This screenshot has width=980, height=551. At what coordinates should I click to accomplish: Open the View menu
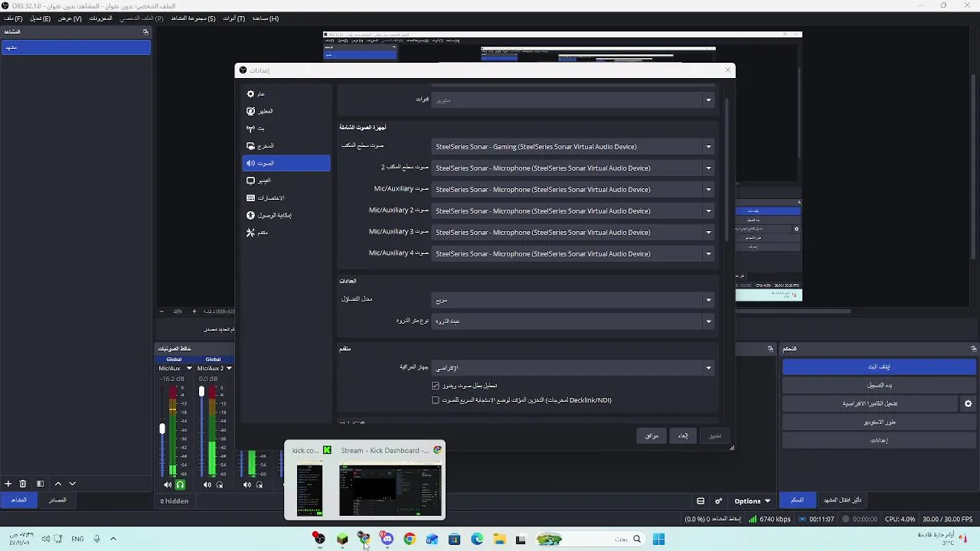(x=70, y=18)
